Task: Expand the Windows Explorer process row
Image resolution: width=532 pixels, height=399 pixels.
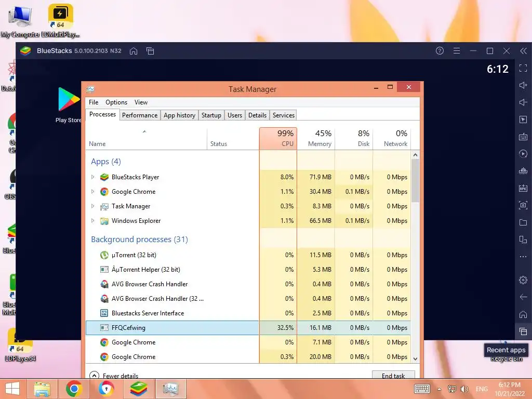Action: point(92,220)
